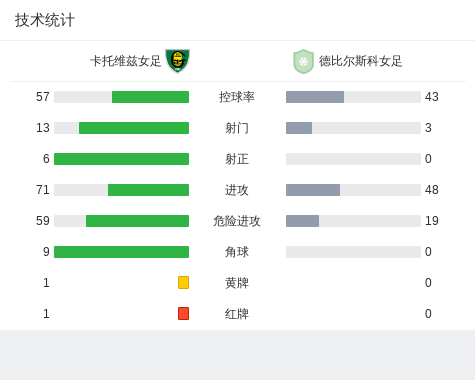This screenshot has width=475, height=380.
Task: Click the yellow card icon
Action: [x=183, y=282]
